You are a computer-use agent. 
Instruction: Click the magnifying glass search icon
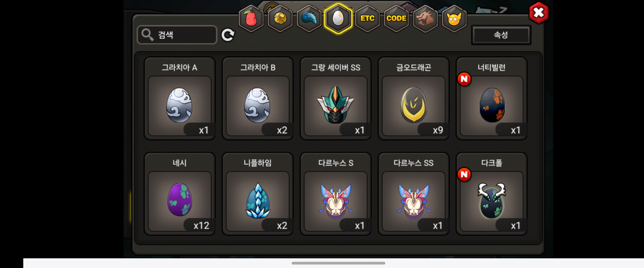(x=147, y=34)
